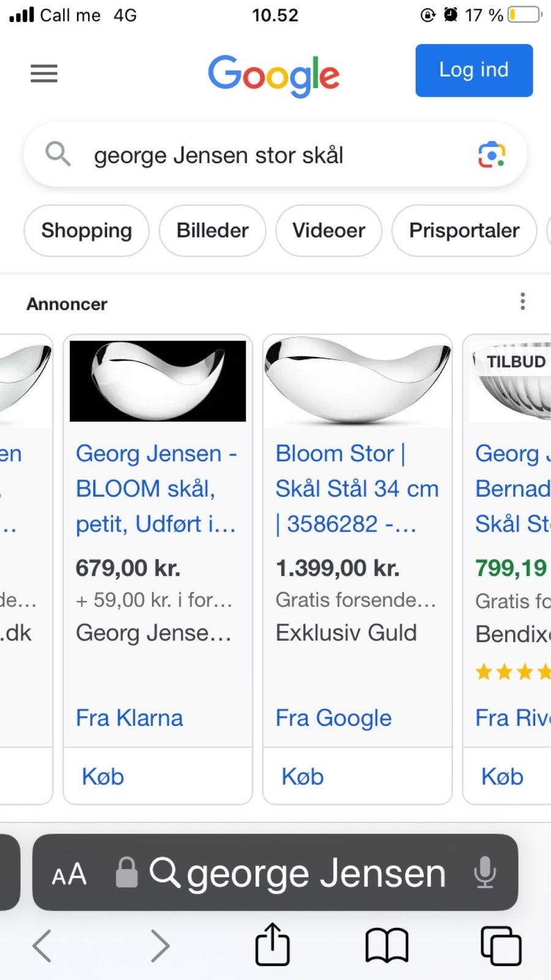
Task: Open the Georg Jensen BLOOM skål link
Action: click(156, 488)
